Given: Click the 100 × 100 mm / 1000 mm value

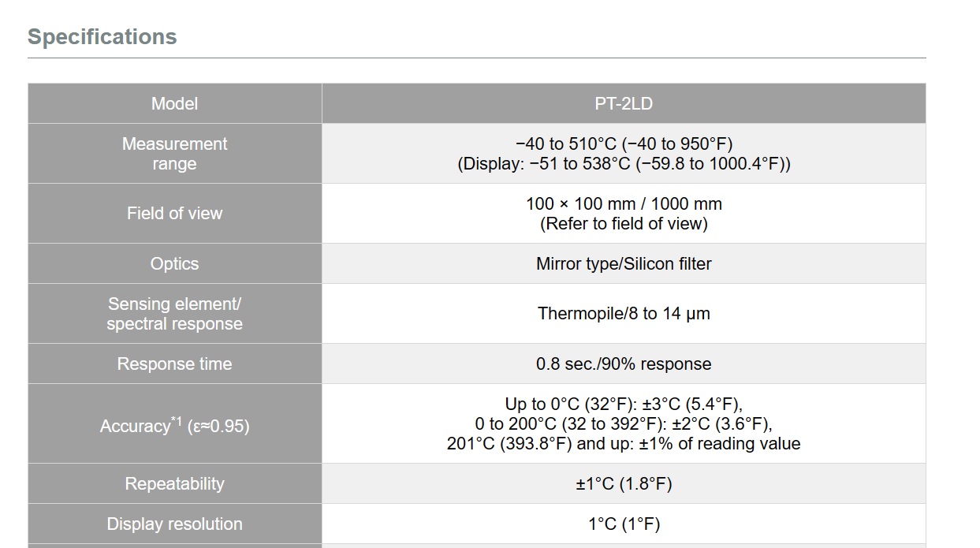Looking at the screenshot, I should click(x=624, y=203).
